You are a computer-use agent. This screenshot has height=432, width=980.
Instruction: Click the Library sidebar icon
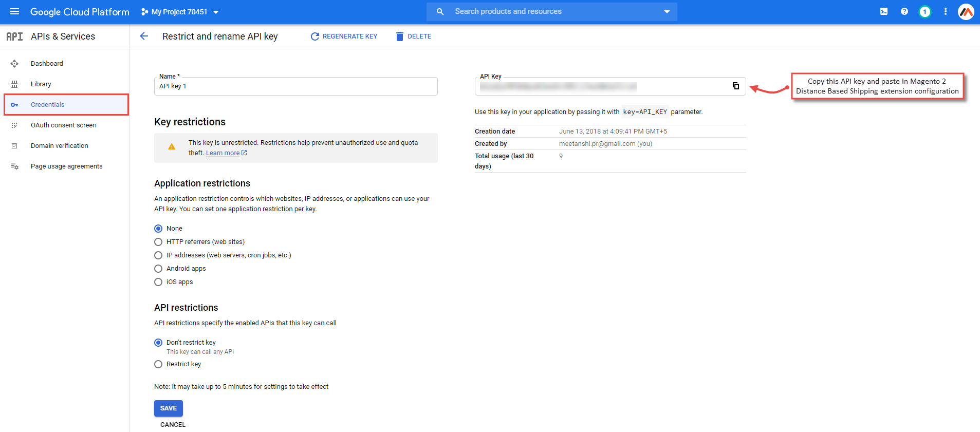pyautogui.click(x=14, y=84)
